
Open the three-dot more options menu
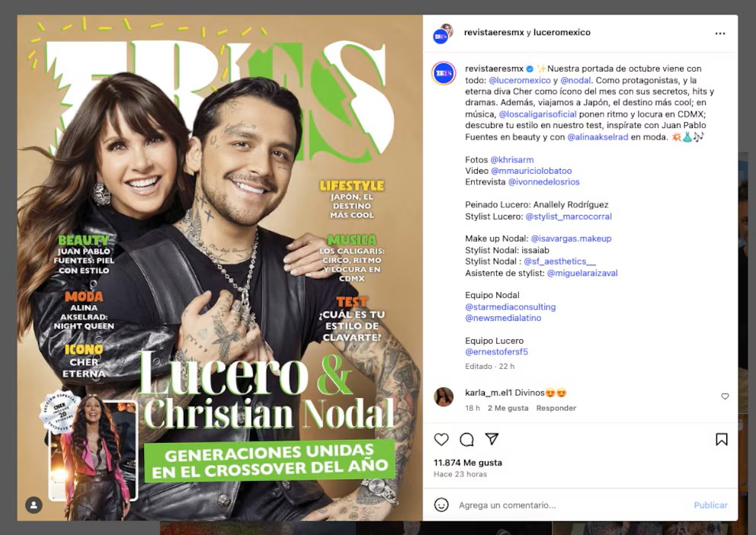(x=720, y=34)
